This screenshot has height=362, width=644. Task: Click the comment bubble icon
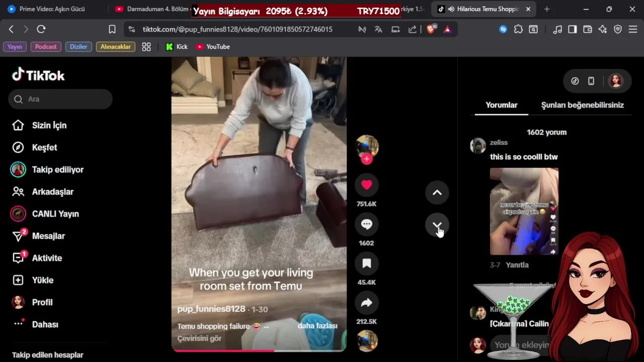pyautogui.click(x=367, y=224)
